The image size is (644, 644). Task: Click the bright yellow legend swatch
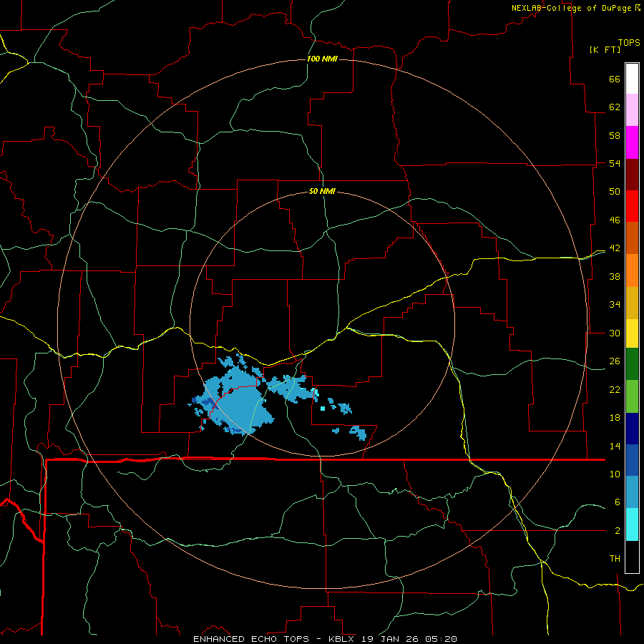(x=632, y=333)
